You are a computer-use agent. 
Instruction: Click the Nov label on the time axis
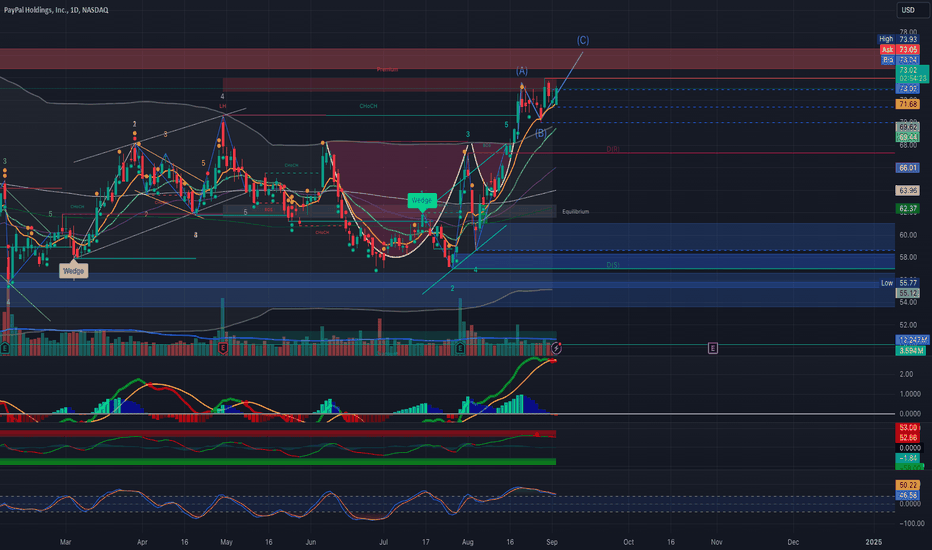coord(716,542)
